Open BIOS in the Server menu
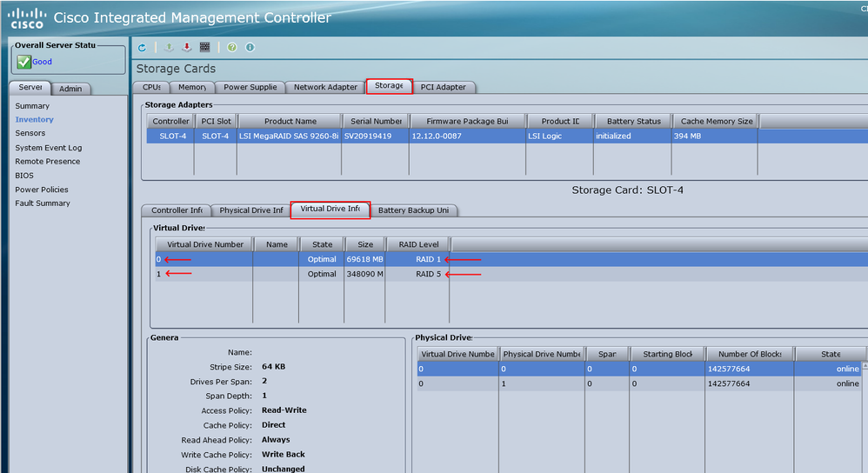This screenshot has height=473, width=868. click(x=24, y=176)
